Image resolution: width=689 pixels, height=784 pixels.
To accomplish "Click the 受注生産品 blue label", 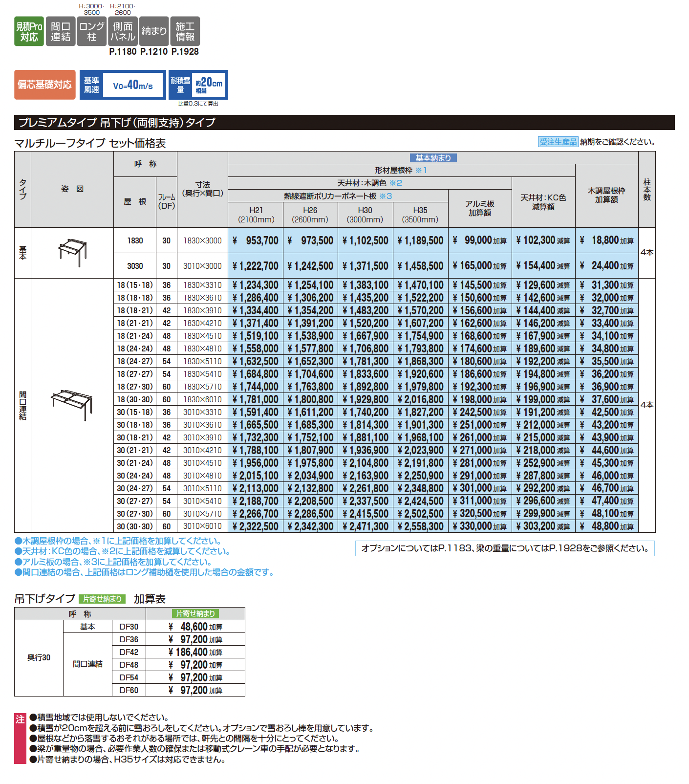I will 558,142.
